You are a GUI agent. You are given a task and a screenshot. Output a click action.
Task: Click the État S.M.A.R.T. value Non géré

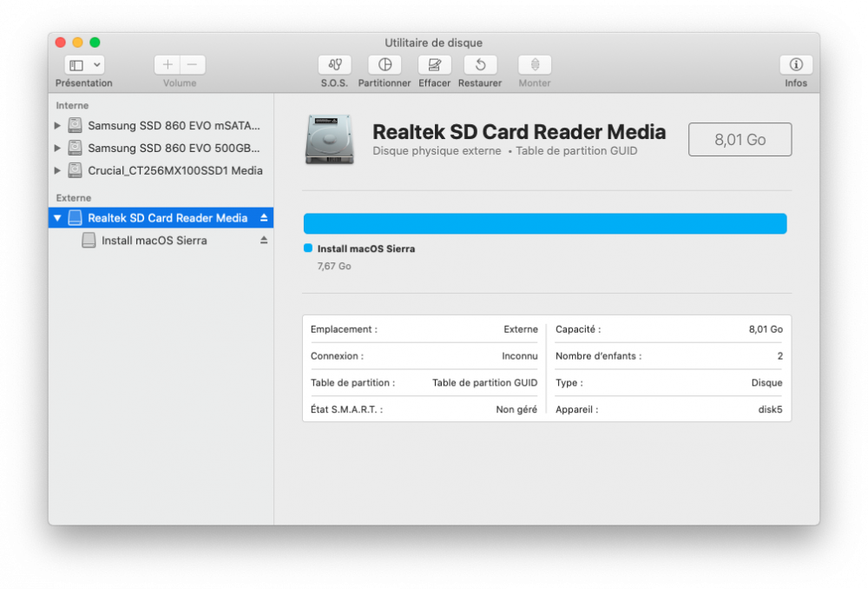click(x=516, y=409)
